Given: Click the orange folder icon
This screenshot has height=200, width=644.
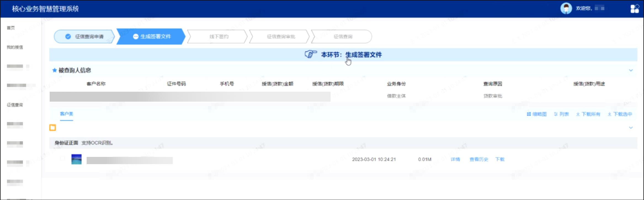Looking at the screenshot, I should (52, 128).
